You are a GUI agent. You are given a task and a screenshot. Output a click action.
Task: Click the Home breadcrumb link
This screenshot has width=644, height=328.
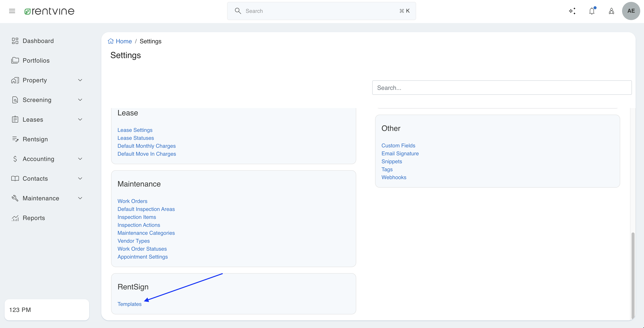point(124,41)
